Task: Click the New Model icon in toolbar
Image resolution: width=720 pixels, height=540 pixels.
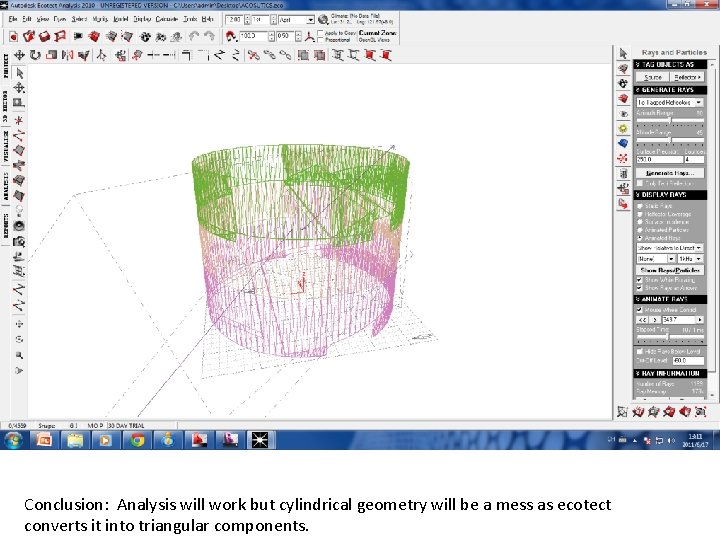Action: click(13, 36)
